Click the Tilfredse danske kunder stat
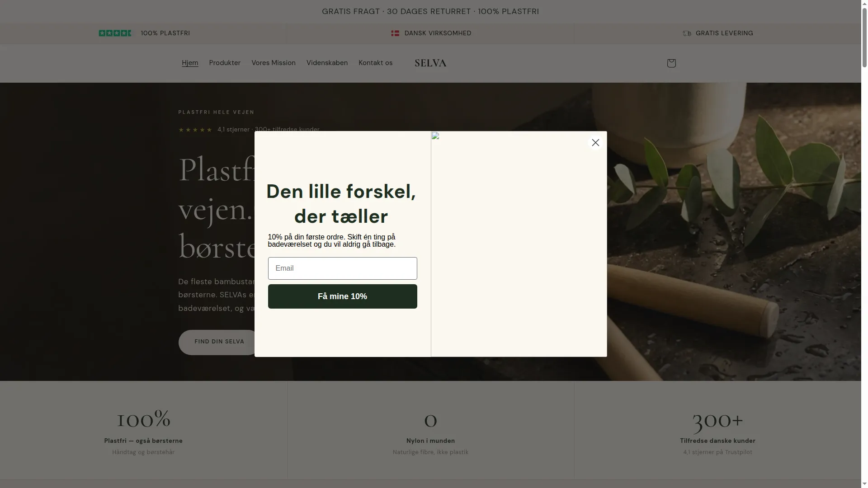 pyautogui.click(x=717, y=441)
